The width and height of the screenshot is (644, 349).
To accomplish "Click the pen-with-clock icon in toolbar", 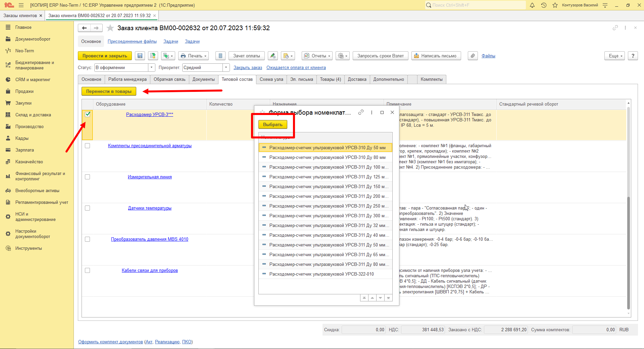I will pos(273,56).
